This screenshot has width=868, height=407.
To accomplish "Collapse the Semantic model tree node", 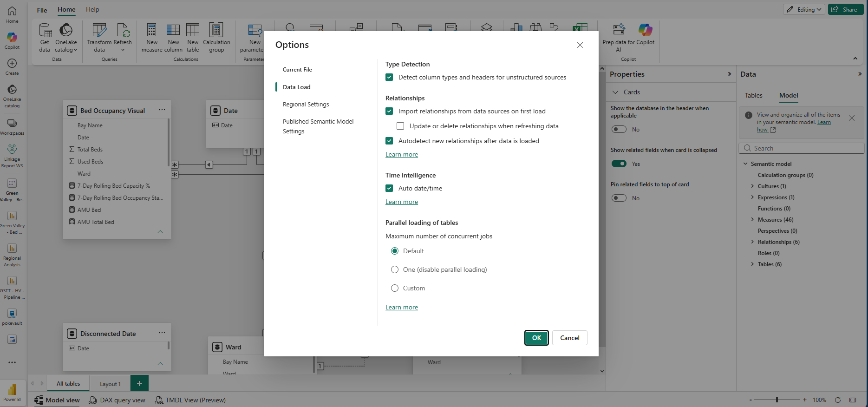I will [x=745, y=164].
